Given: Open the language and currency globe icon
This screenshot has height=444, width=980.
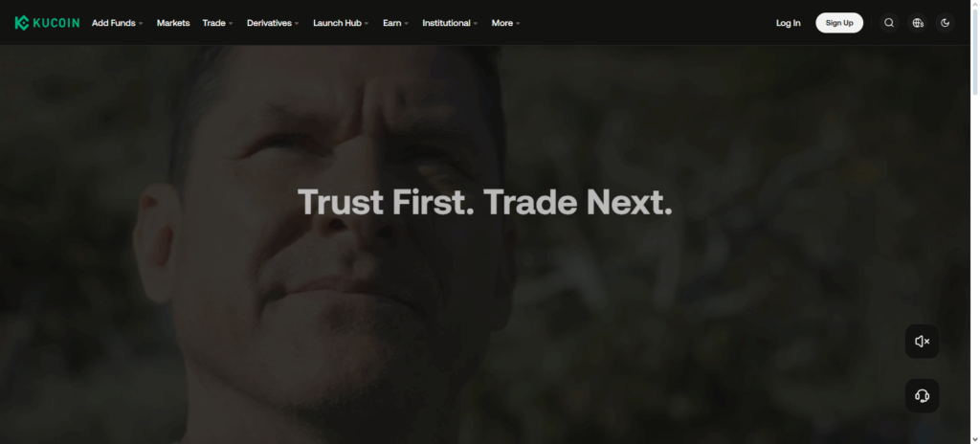Looking at the screenshot, I should 918,23.
